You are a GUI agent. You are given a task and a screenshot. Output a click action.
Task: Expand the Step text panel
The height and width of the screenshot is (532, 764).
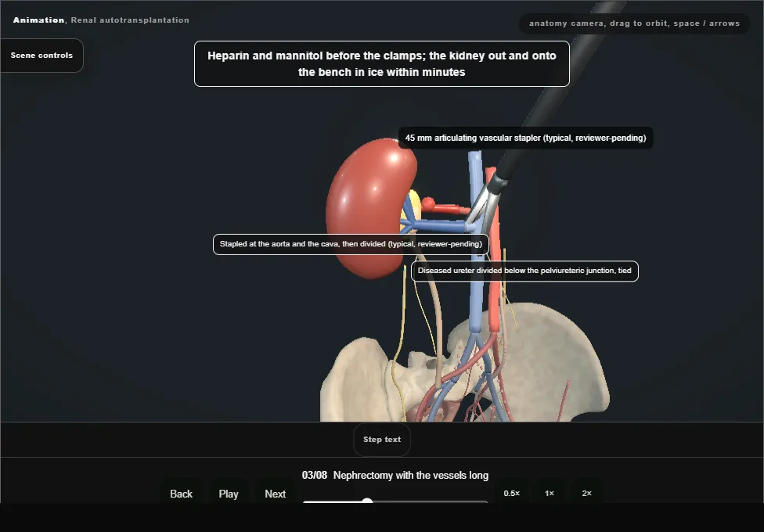pos(382,440)
